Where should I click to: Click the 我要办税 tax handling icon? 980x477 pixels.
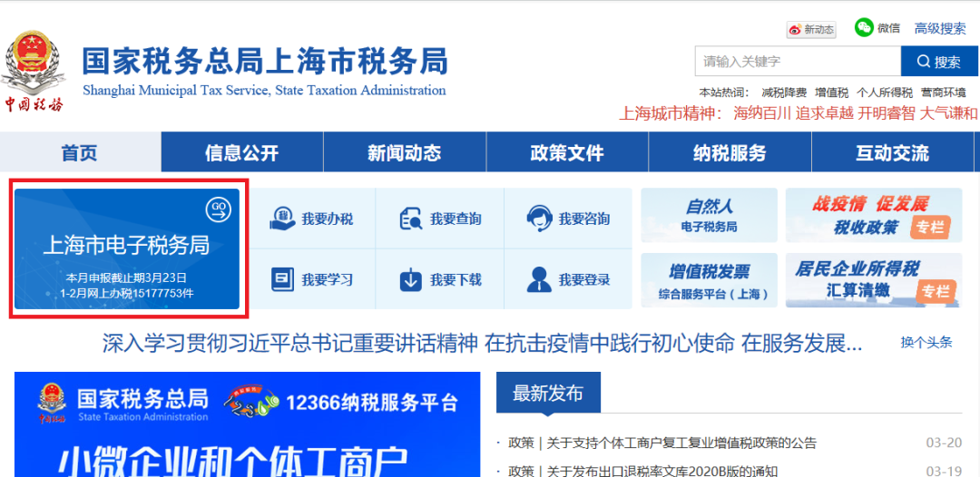pyautogui.click(x=283, y=219)
